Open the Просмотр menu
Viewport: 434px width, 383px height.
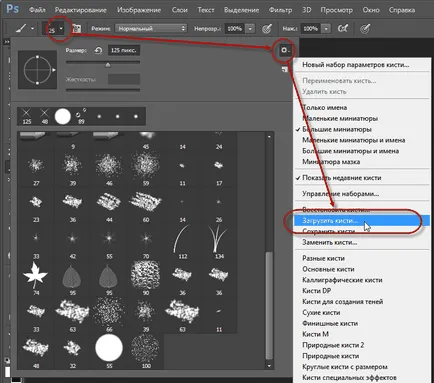[x=337, y=10]
